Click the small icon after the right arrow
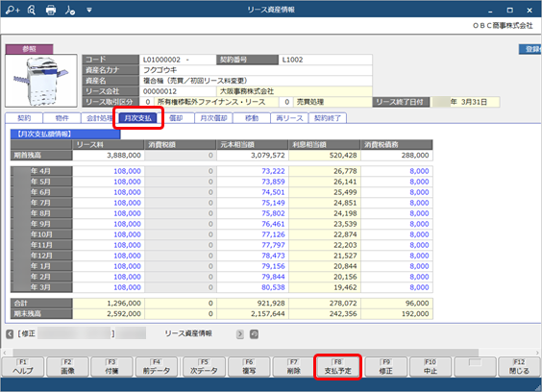The image size is (542, 392). pos(254,334)
